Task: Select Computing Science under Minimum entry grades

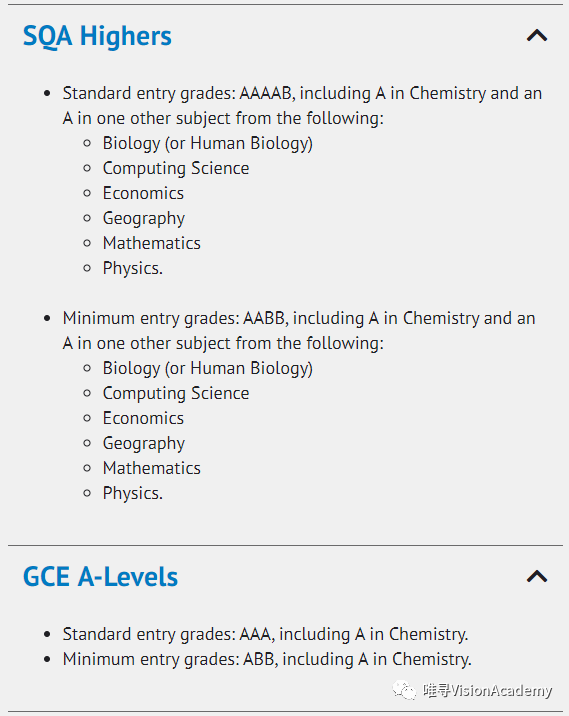Action: click(176, 394)
